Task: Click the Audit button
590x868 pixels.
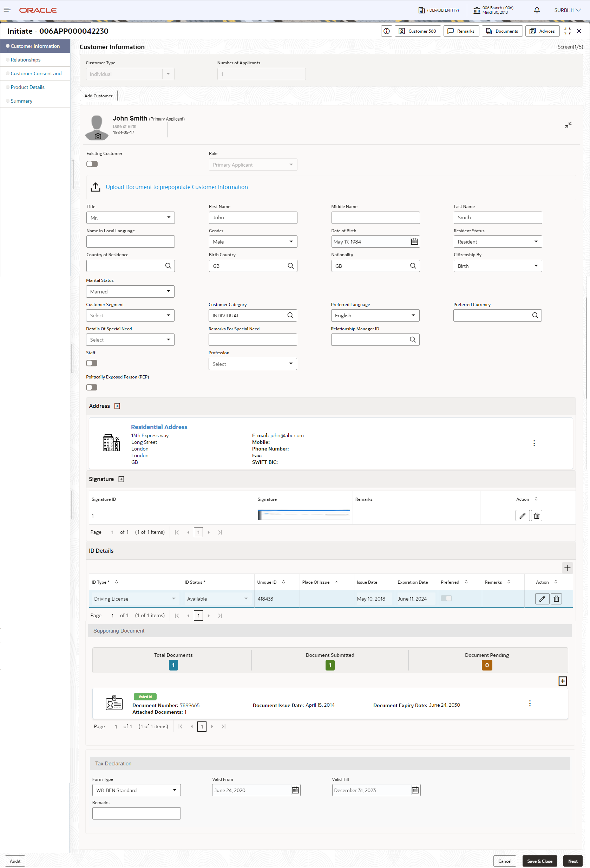Action: pos(15,861)
